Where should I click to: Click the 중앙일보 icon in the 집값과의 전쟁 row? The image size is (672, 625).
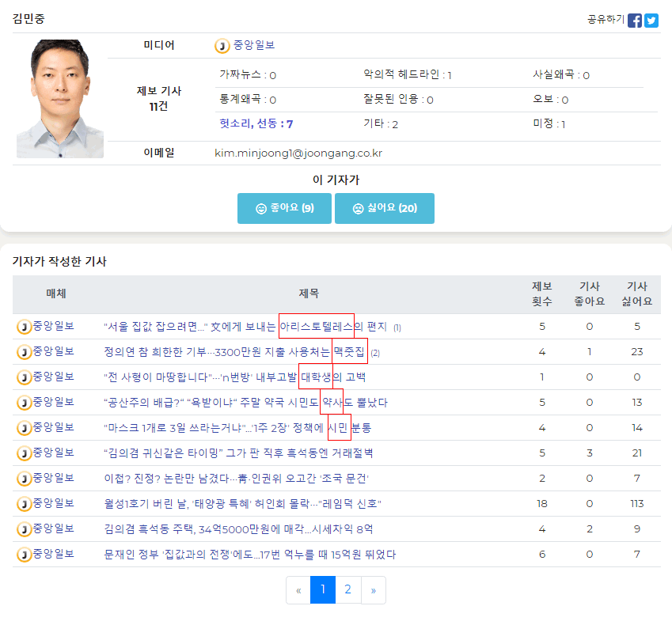(24, 555)
